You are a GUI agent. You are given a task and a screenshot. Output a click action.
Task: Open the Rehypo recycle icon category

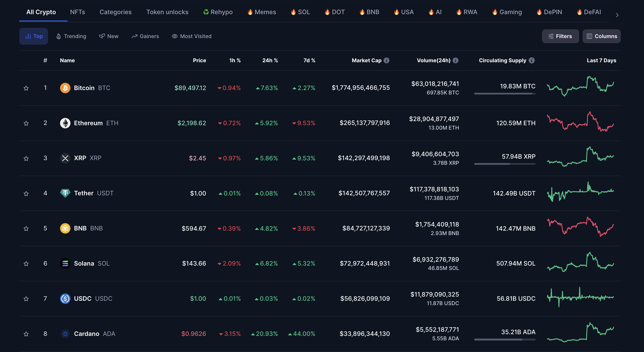(206, 12)
